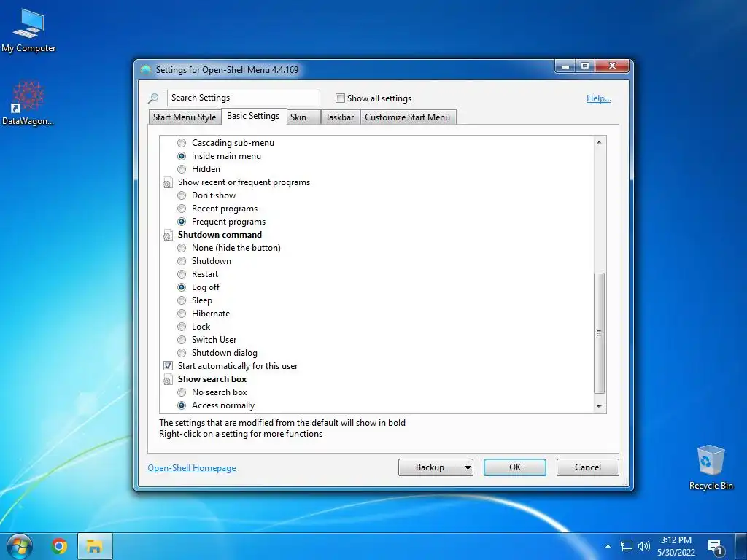Open the Recycle Bin on desktop
This screenshot has width=747, height=560.
[711, 467]
